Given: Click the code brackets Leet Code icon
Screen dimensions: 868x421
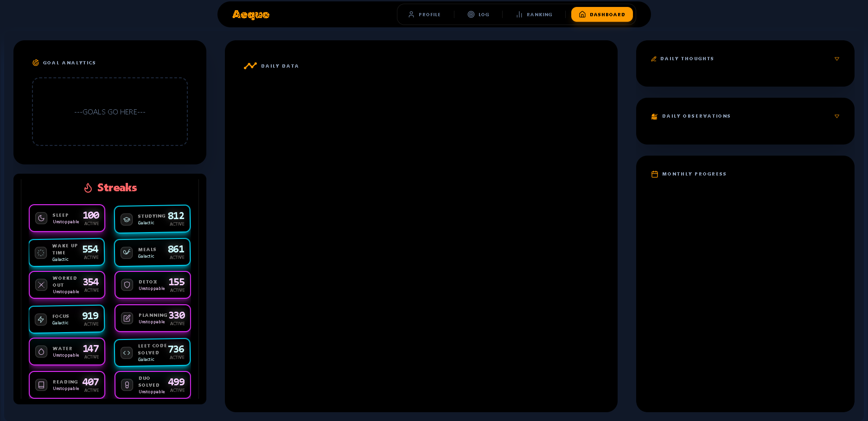Looking at the screenshot, I should 127,353.
